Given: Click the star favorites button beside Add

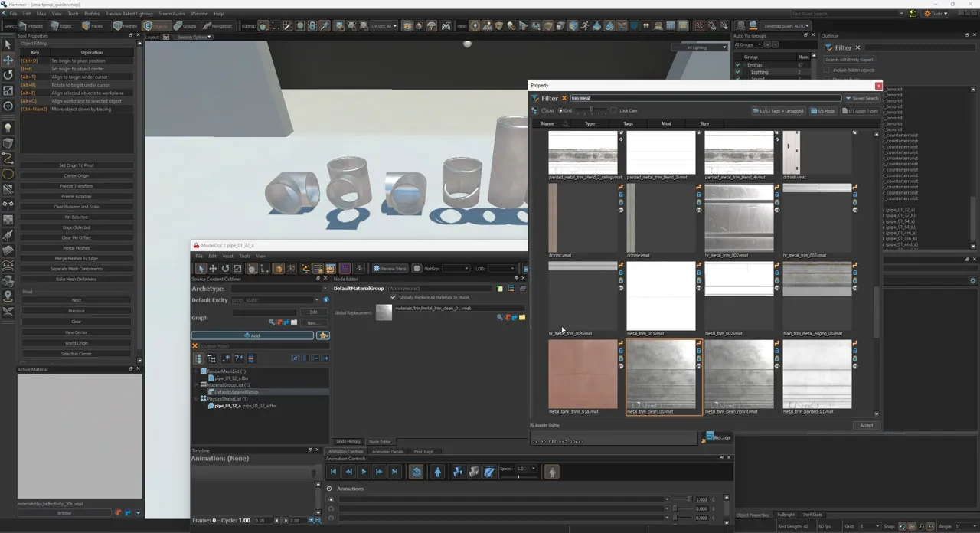Looking at the screenshot, I should click(323, 335).
